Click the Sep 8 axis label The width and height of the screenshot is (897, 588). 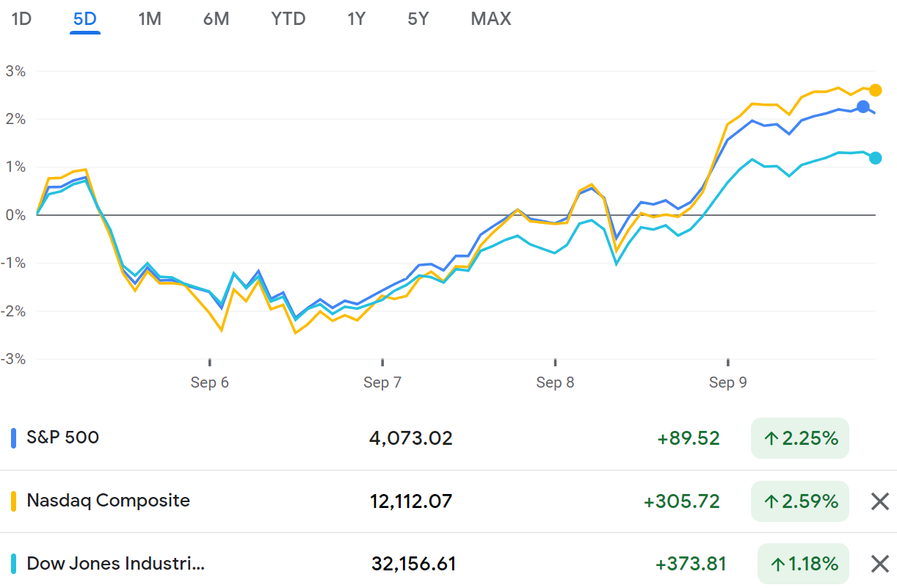click(556, 382)
